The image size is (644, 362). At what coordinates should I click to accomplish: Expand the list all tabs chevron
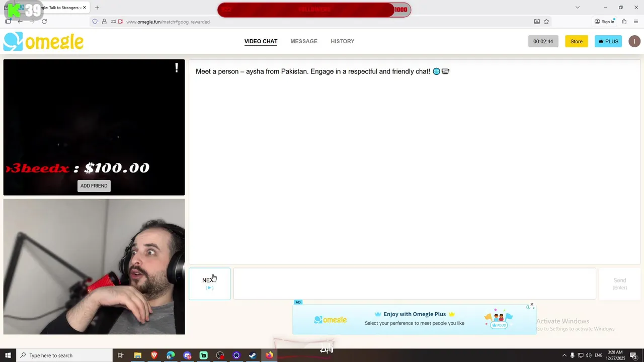coord(578,8)
